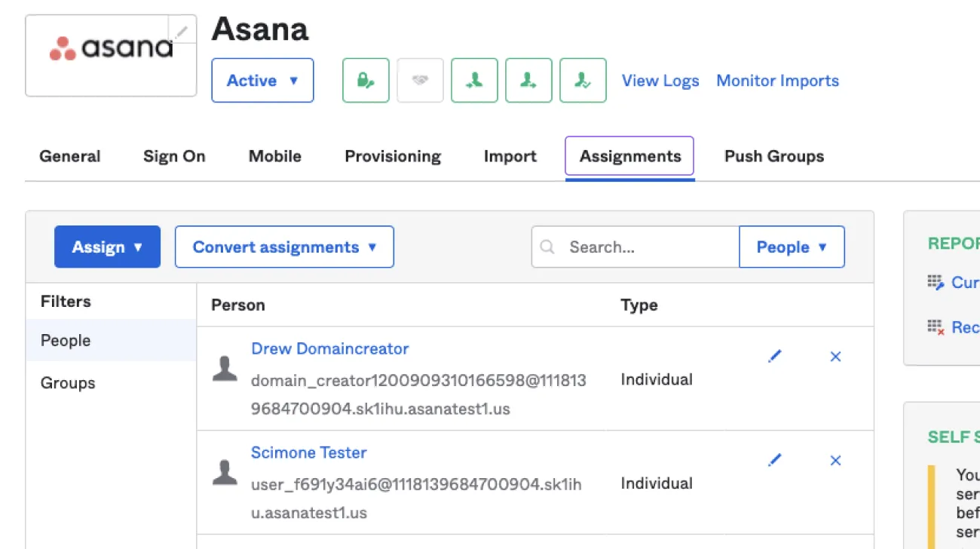Switch to the Push Groups tab
Viewport: 980px width, 549px height.
coord(773,156)
